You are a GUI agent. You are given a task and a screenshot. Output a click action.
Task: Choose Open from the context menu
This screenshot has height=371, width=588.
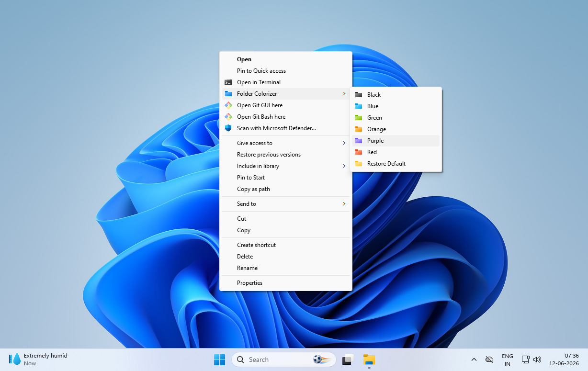pos(286,59)
